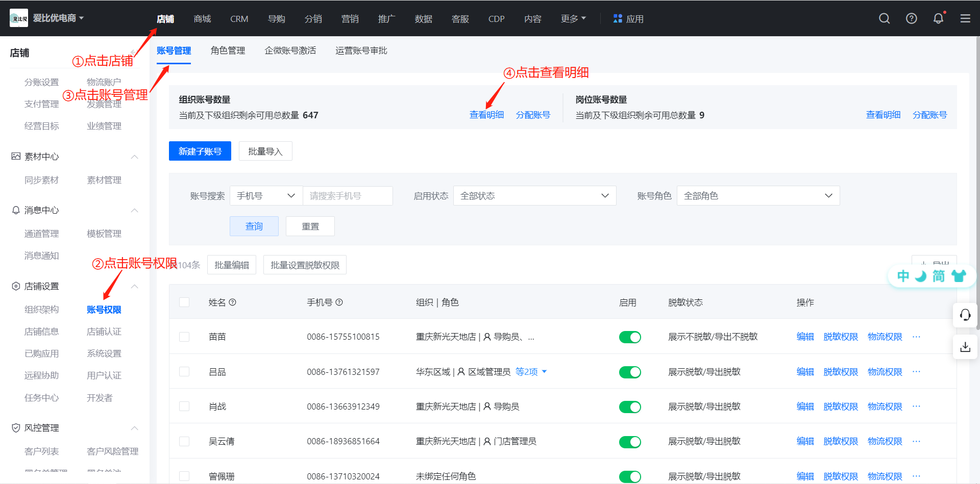Click 编辑 for 苗苗

[805, 337]
